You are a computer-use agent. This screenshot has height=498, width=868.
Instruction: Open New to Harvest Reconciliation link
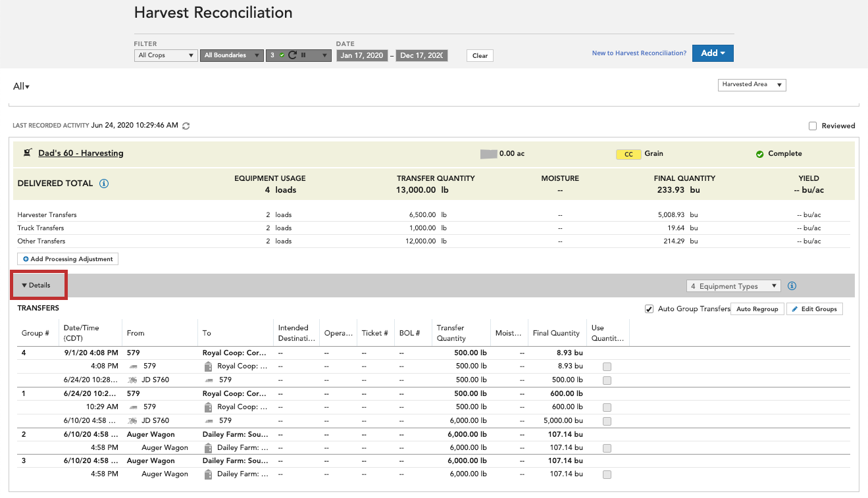point(639,53)
